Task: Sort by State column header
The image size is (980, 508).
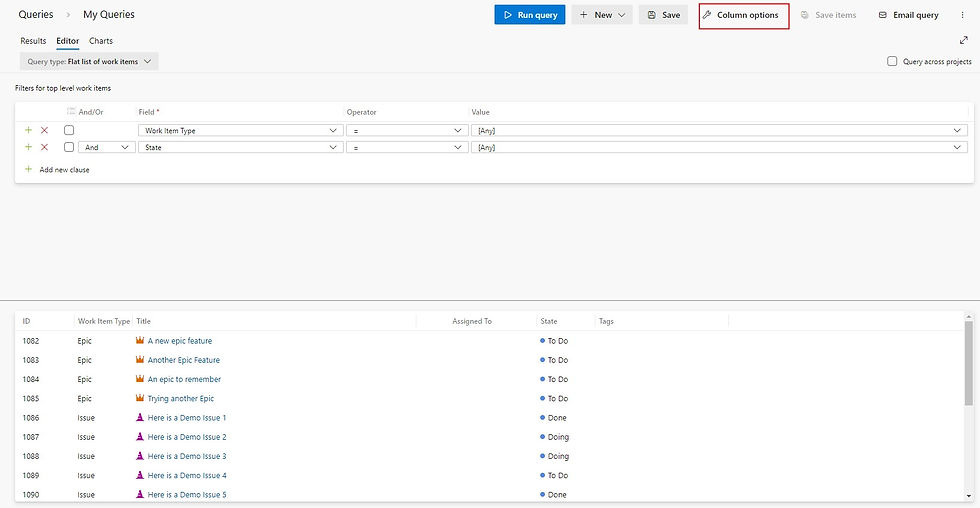Action: point(549,321)
